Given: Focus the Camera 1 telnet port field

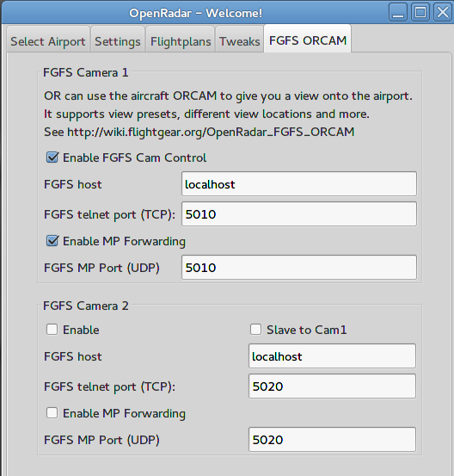Looking at the screenshot, I should pos(299,214).
